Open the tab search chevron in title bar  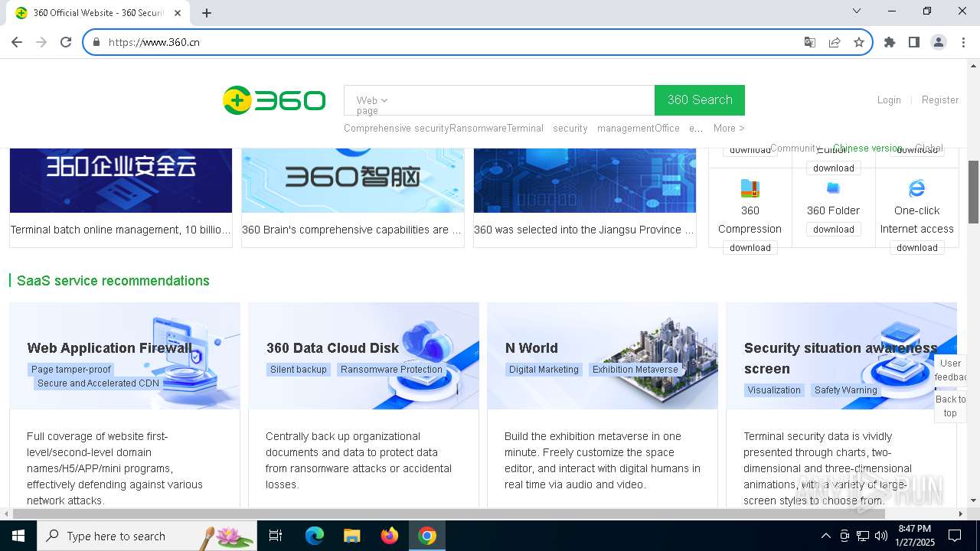click(857, 11)
